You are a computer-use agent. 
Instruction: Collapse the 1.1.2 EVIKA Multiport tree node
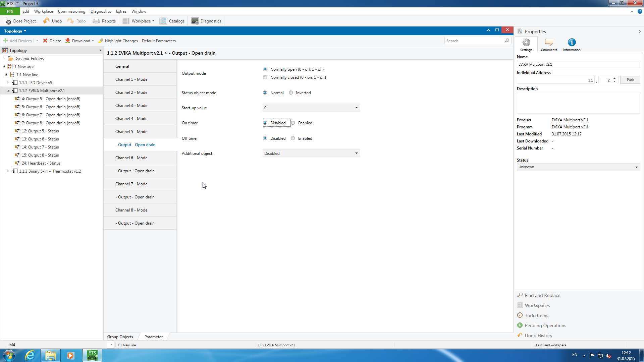click(x=9, y=90)
